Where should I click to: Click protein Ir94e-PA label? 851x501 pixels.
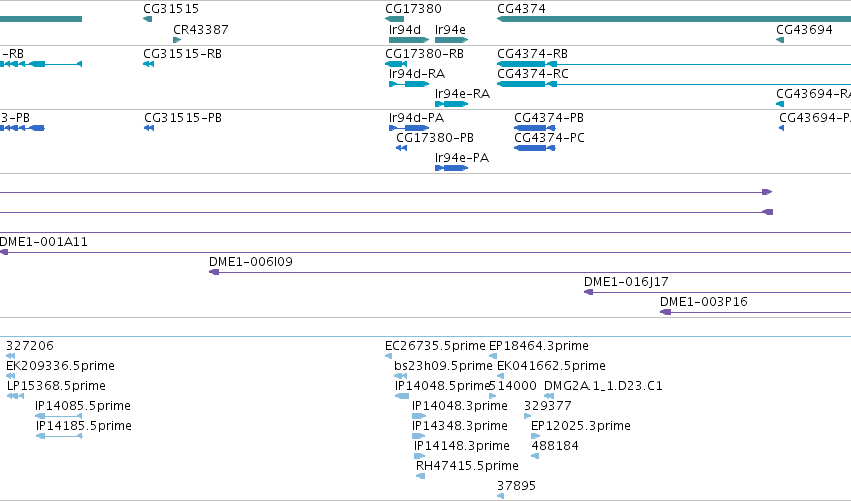[x=462, y=158]
